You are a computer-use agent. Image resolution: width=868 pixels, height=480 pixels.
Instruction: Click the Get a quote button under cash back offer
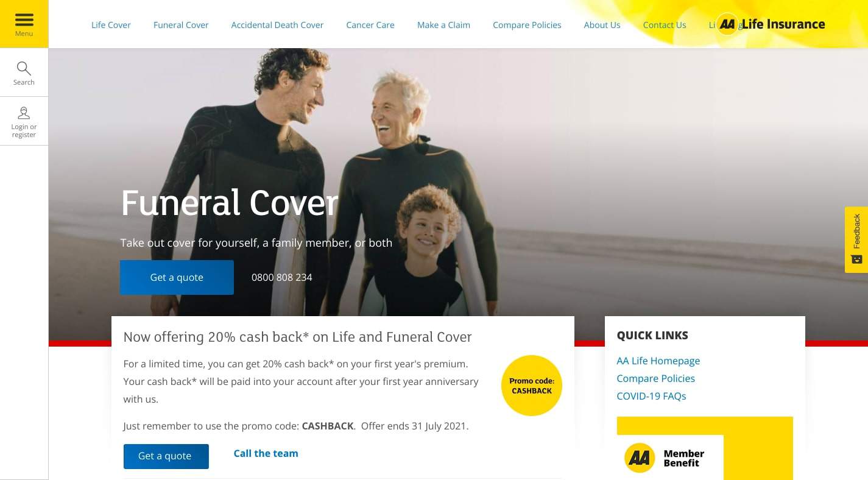(x=166, y=456)
